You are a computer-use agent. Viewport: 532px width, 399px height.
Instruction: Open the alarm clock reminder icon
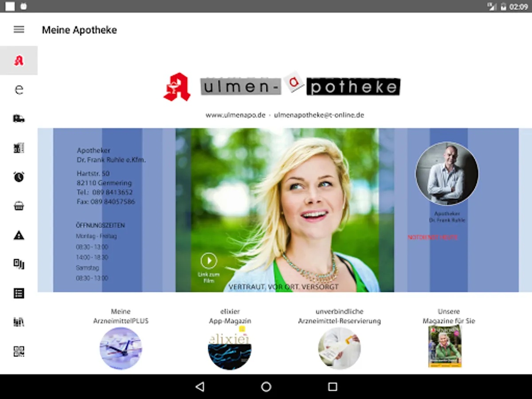click(19, 177)
